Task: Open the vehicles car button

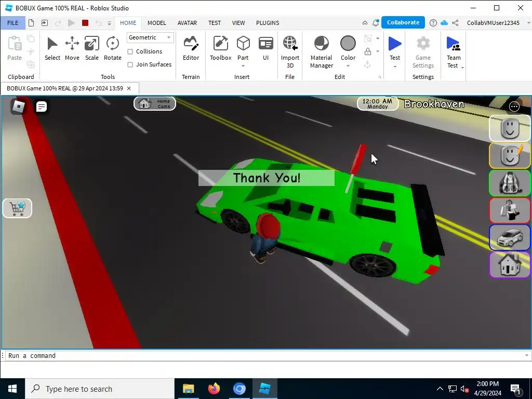Action: pos(510,237)
